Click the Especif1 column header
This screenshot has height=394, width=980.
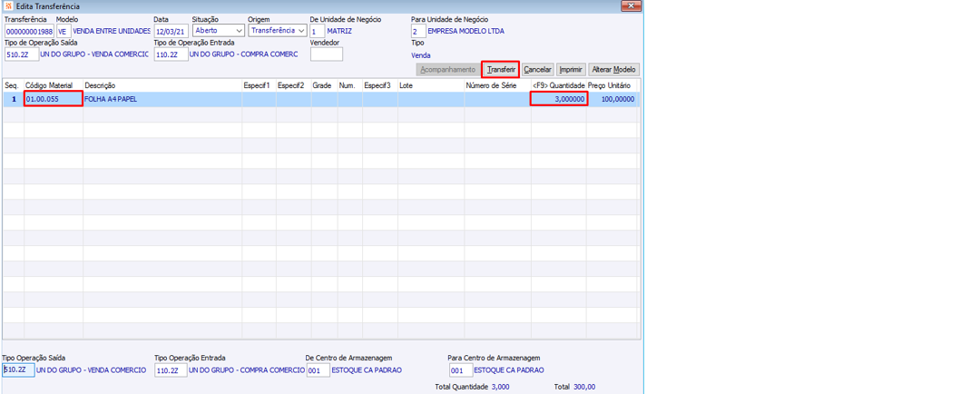pyautogui.click(x=259, y=85)
